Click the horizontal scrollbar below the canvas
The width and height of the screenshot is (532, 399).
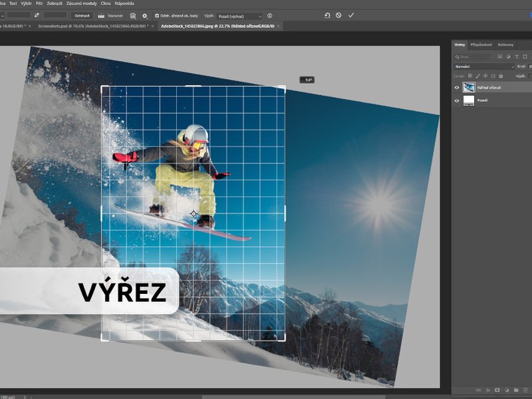click(x=294, y=397)
